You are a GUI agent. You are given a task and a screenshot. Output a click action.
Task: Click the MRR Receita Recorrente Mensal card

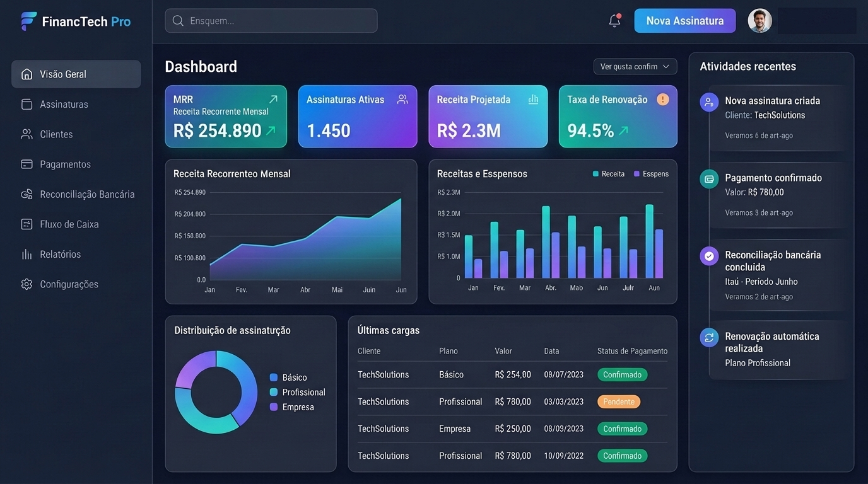[x=226, y=117]
